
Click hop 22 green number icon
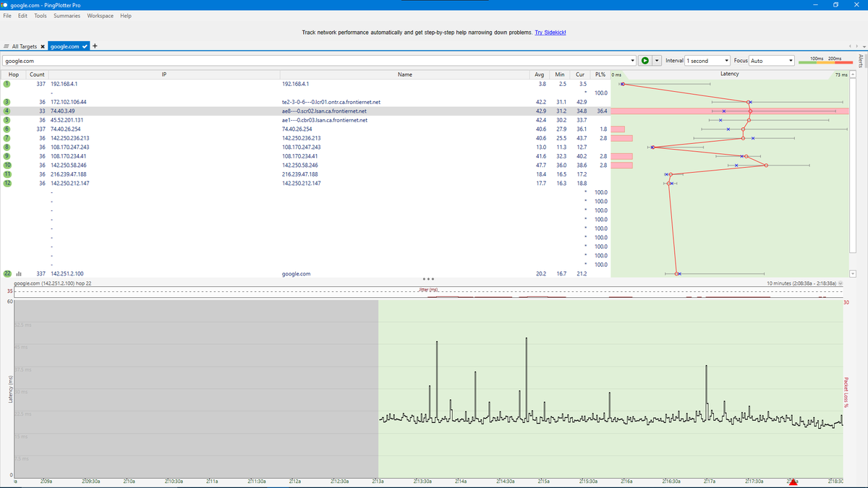tap(7, 274)
